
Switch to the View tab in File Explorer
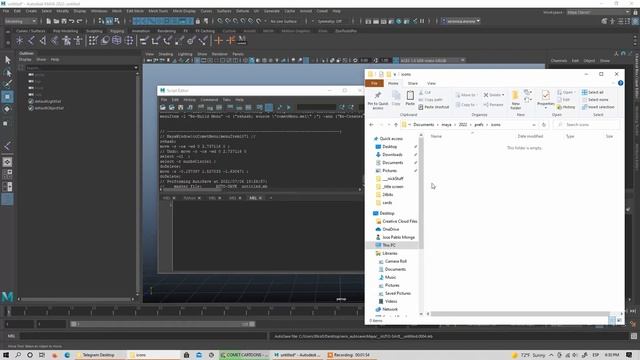(431, 83)
